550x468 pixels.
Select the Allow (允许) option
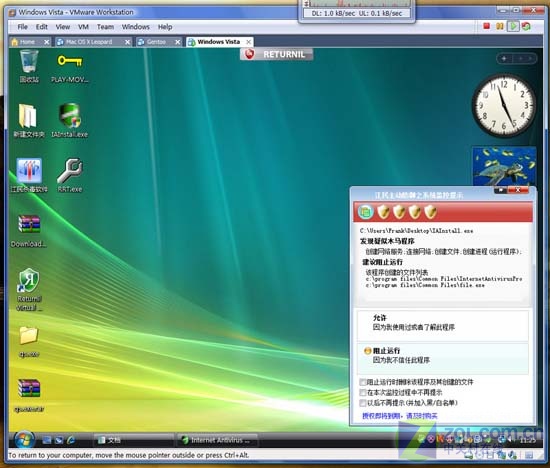443,325
